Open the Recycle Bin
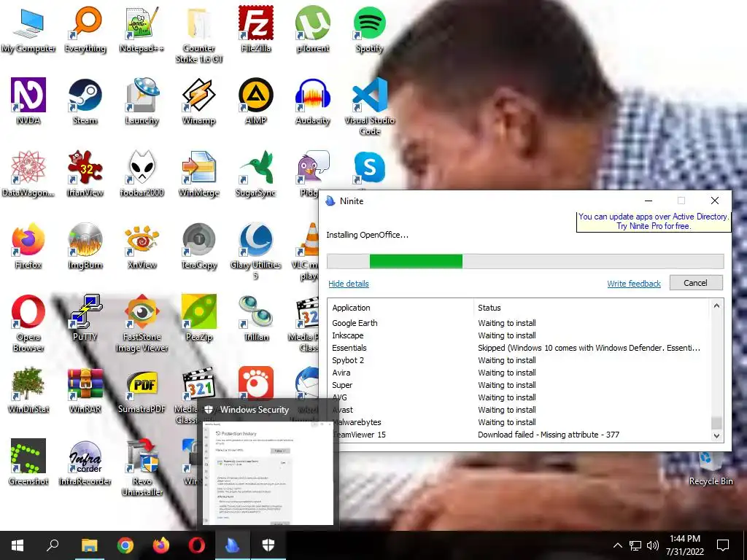 tap(711, 469)
